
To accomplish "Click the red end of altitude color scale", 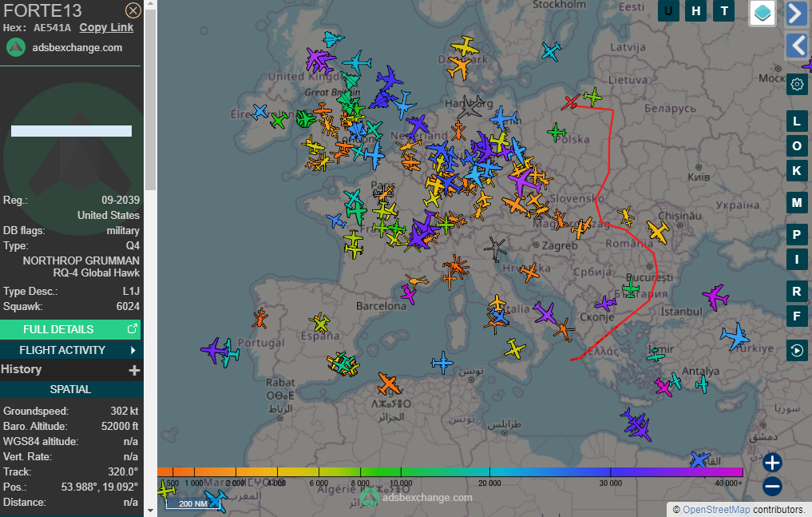I will point(164,471).
